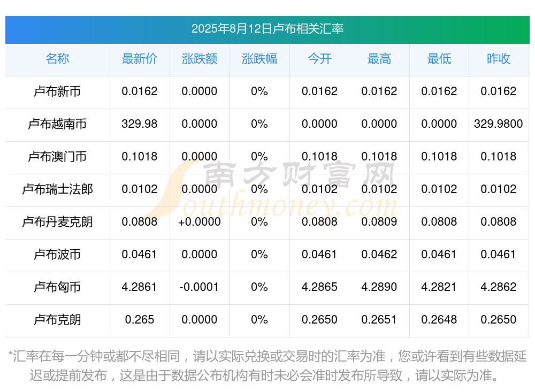Click the high value 0.2651

point(379,320)
